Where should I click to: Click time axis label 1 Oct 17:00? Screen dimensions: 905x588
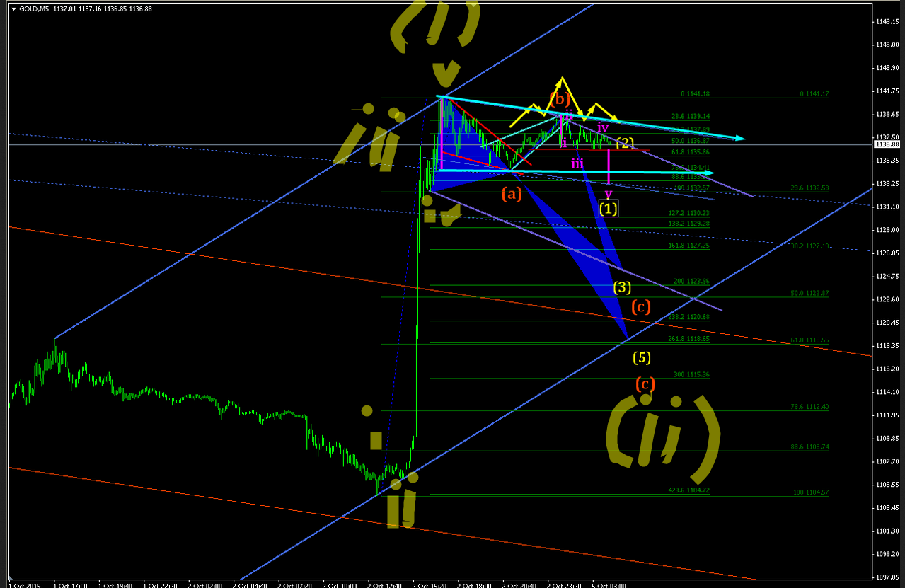point(72,584)
